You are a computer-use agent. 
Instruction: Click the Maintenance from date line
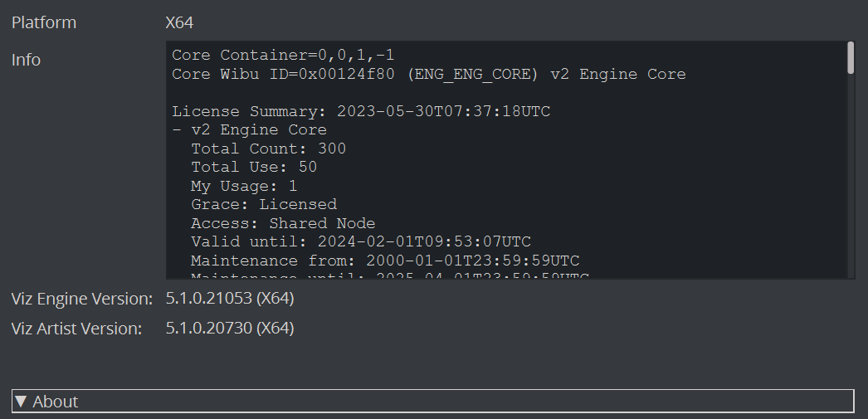(x=385, y=261)
